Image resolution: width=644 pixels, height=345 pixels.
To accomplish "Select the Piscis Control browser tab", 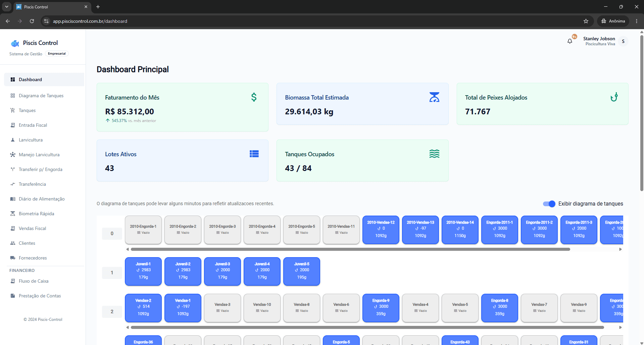I will (52, 7).
